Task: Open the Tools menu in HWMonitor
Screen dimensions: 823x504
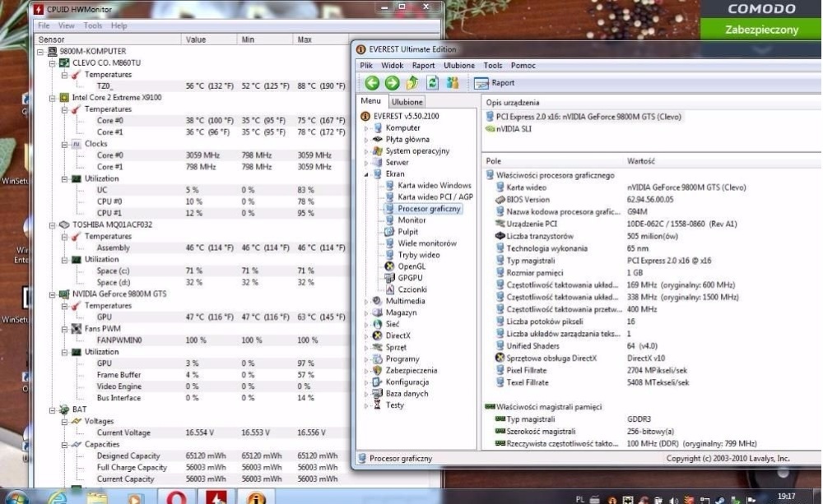Action: pos(92,25)
